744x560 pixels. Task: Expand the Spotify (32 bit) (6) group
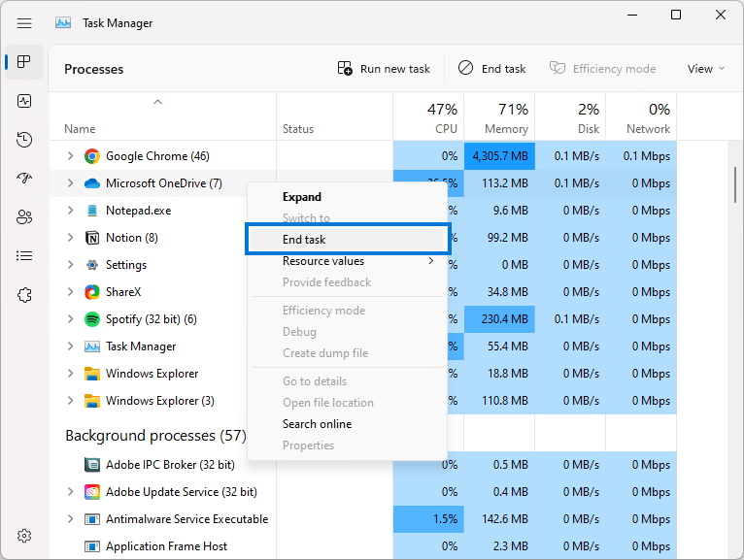[70, 319]
